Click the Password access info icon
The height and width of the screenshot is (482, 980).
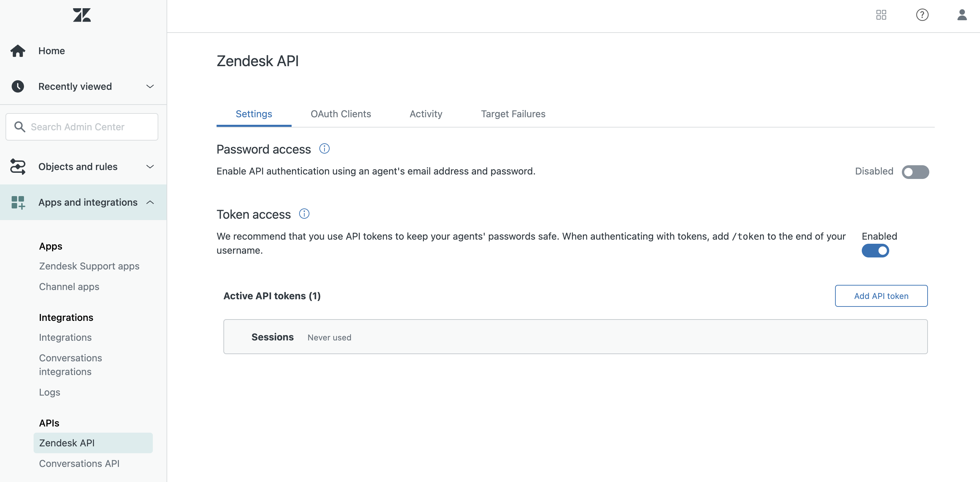click(x=324, y=148)
